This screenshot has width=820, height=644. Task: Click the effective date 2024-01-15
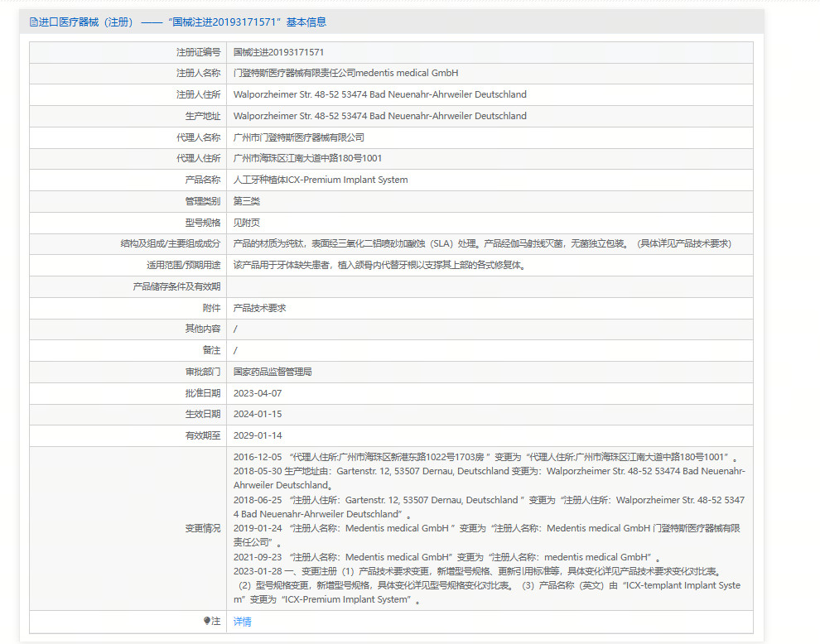coord(257,414)
